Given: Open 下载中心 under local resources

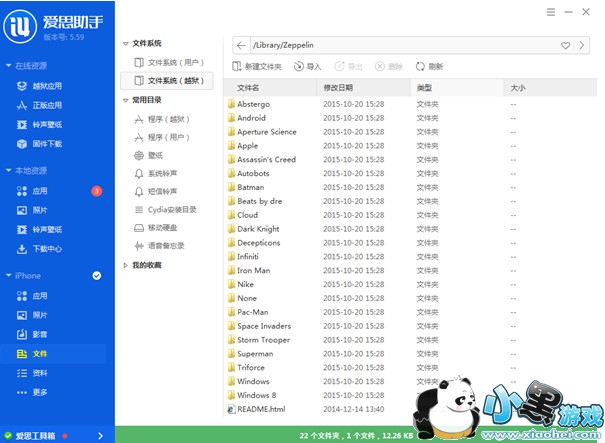Looking at the screenshot, I should [x=39, y=249].
